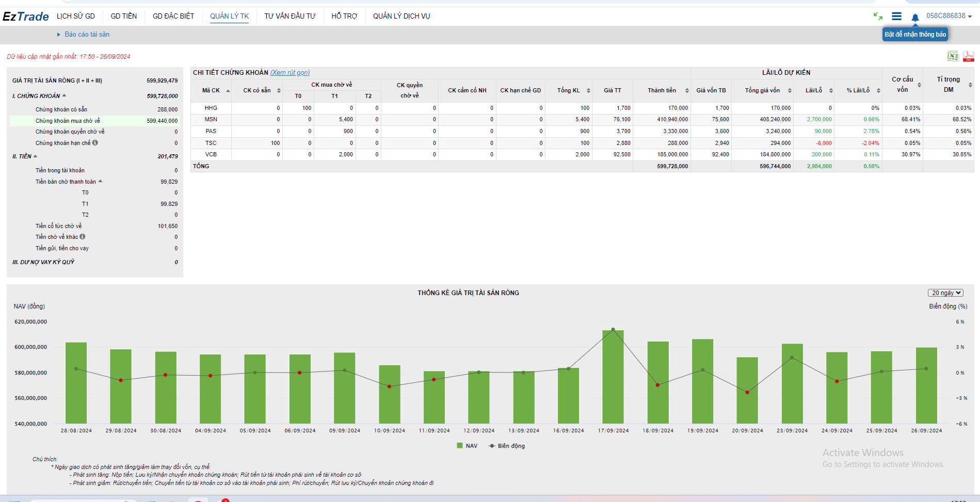Sort by Tỉ trọng DM column
Screen dimensions: 980x502
(x=970, y=85)
